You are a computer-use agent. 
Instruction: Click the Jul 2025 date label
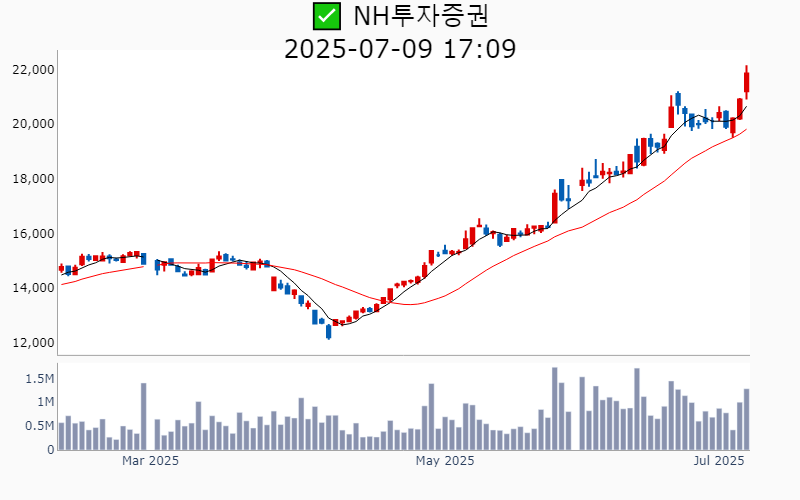719,461
